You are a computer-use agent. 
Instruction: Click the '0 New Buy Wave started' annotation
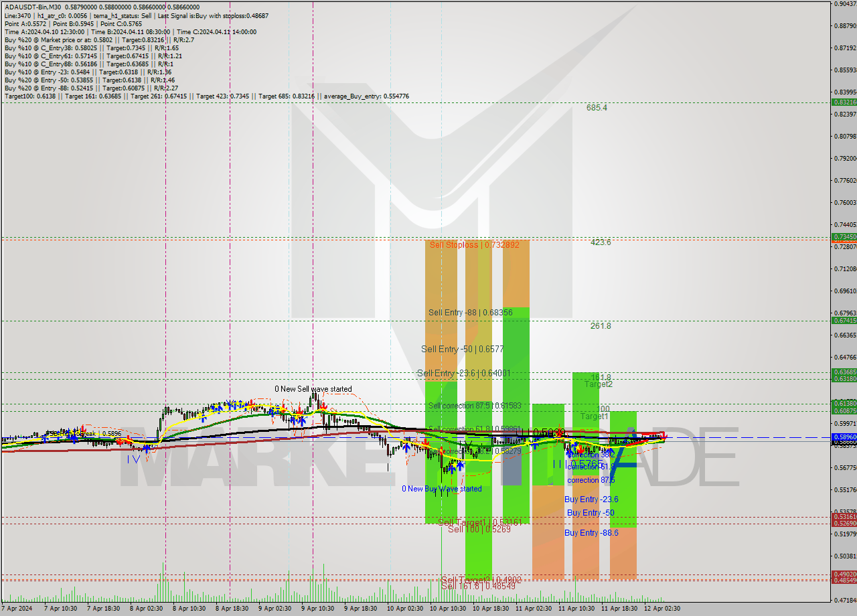coord(441,489)
